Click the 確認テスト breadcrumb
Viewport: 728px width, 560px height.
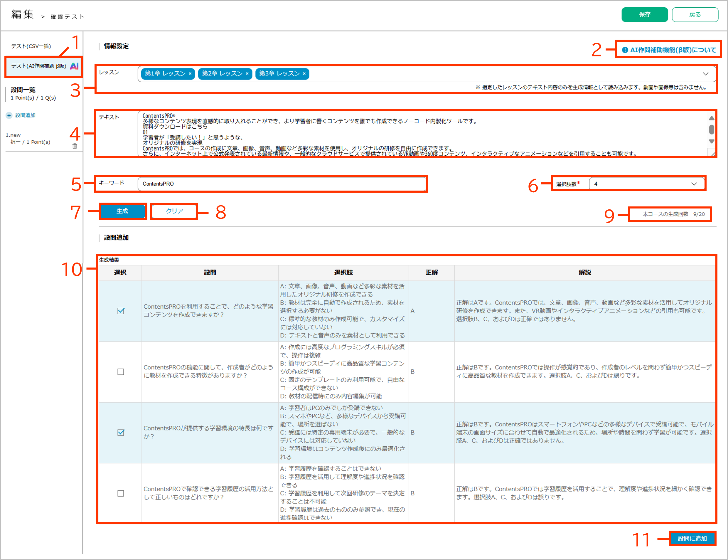tap(67, 17)
